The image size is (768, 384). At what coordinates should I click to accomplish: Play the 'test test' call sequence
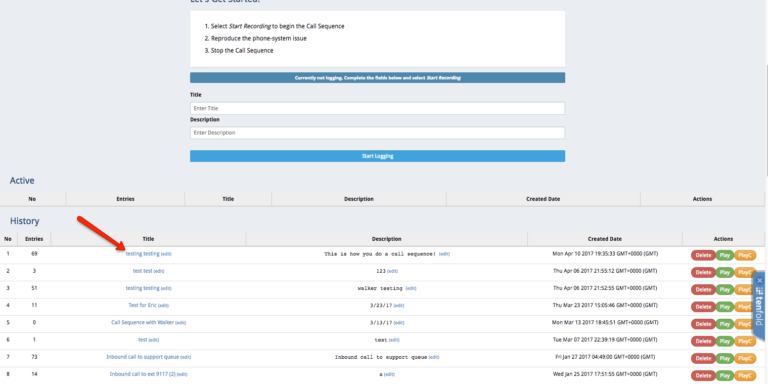[x=725, y=272]
